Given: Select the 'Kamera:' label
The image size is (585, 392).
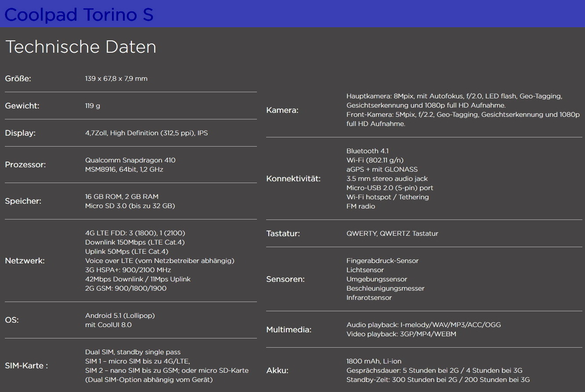Looking at the screenshot, I should pos(282,110).
